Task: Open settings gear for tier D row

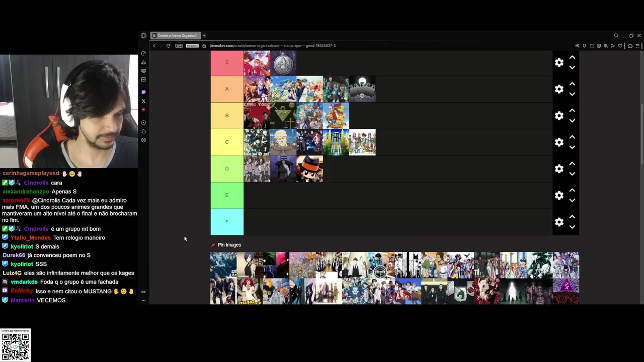Action: [559, 169]
